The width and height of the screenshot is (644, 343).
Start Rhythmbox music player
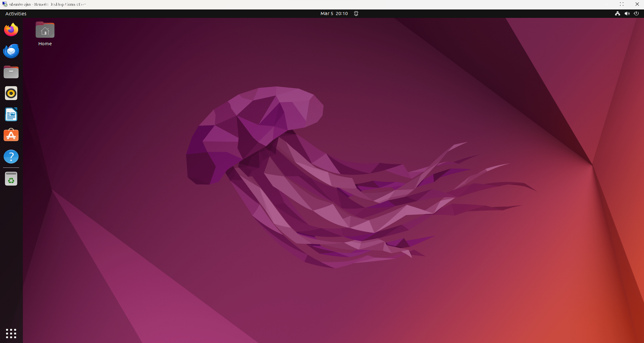(x=11, y=93)
